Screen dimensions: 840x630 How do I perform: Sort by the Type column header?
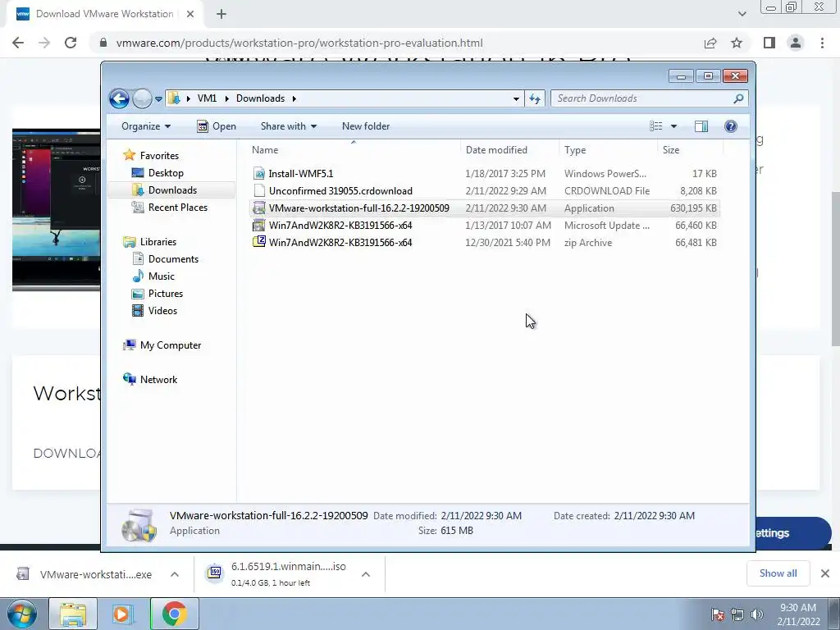608,150
